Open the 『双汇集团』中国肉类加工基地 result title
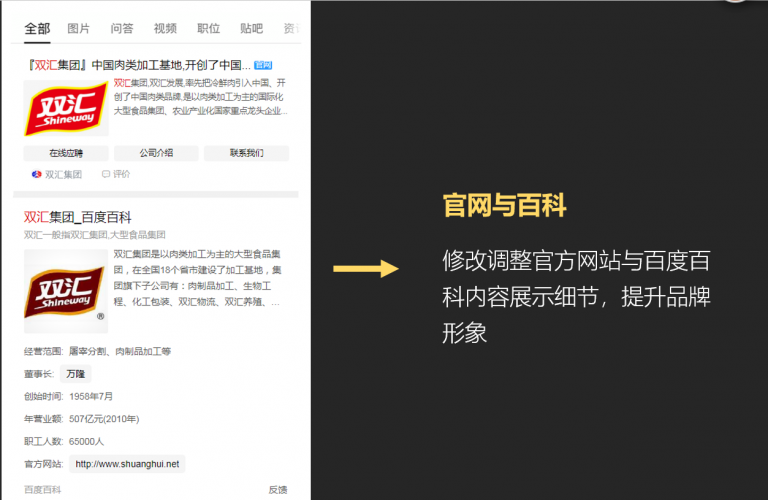The height and width of the screenshot is (500, 768). click(x=138, y=65)
